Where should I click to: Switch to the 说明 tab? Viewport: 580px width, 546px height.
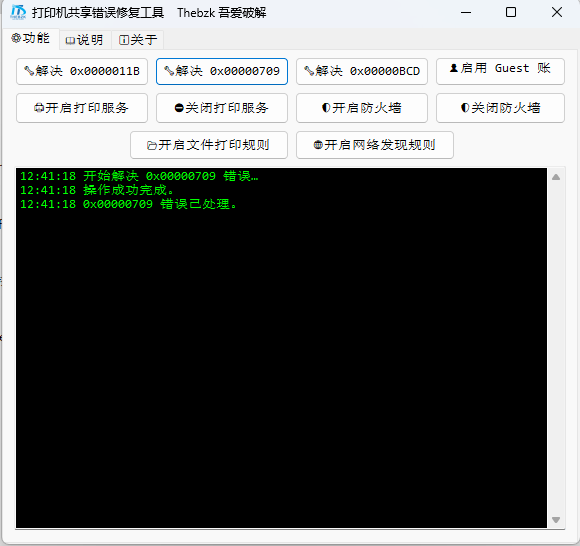(85, 40)
